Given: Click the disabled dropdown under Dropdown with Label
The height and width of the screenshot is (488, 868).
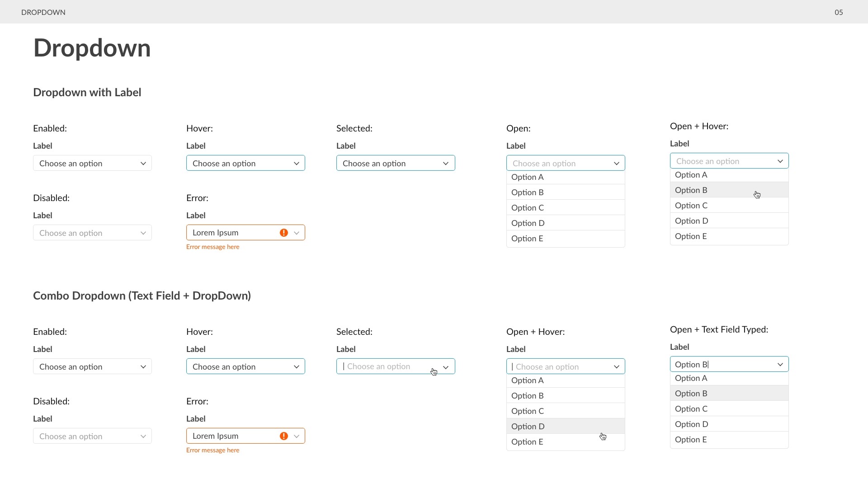Looking at the screenshot, I should pos(92,233).
